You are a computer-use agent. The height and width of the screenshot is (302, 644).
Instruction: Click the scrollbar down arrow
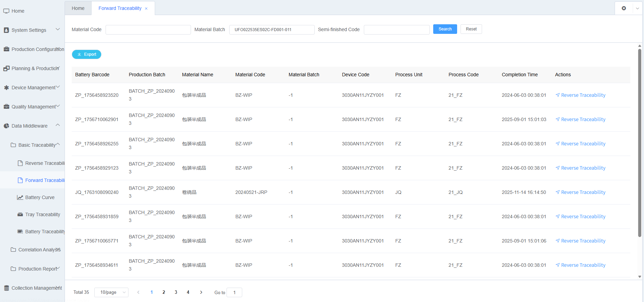pyautogui.click(x=640, y=277)
